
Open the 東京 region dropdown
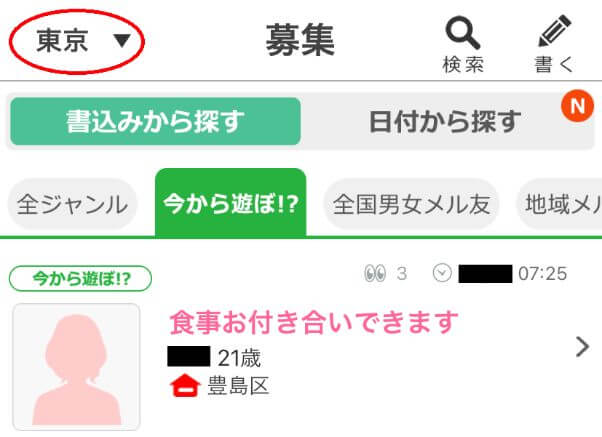pyautogui.click(x=77, y=41)
